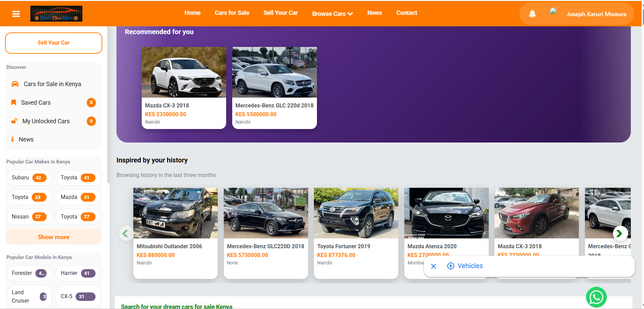The image size is (644, 309).
Task: Open the Joseph Karuri Mwaura profile name
Action: point(596,14)
